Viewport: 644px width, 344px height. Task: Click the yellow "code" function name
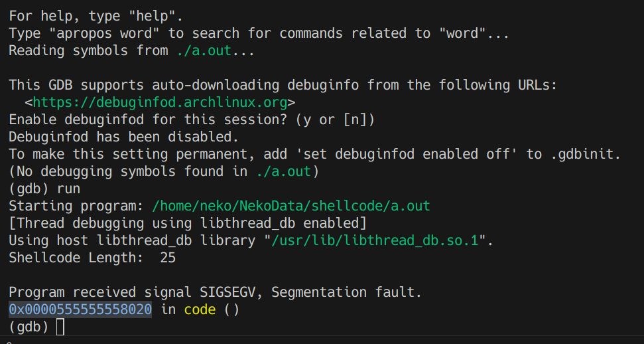coord(200,309)
